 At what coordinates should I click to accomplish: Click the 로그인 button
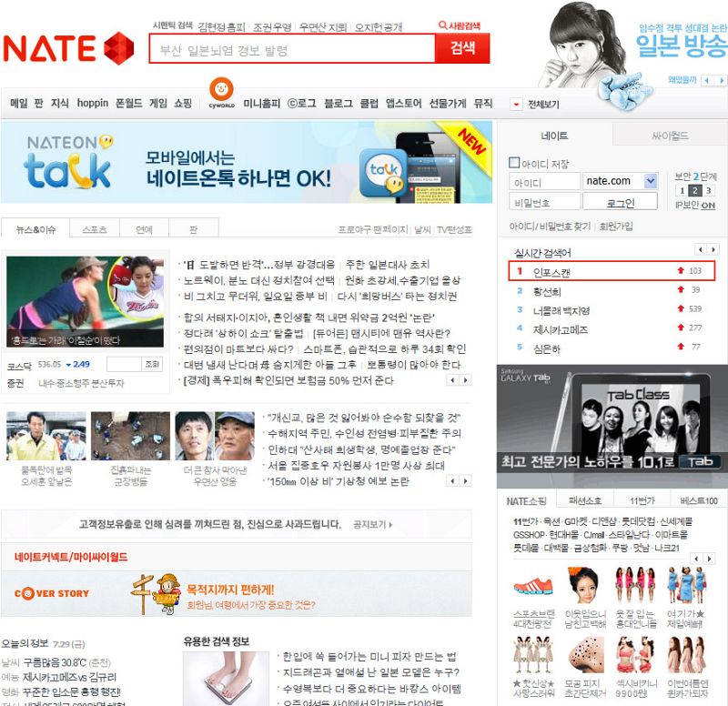click(x=620, y=203)
